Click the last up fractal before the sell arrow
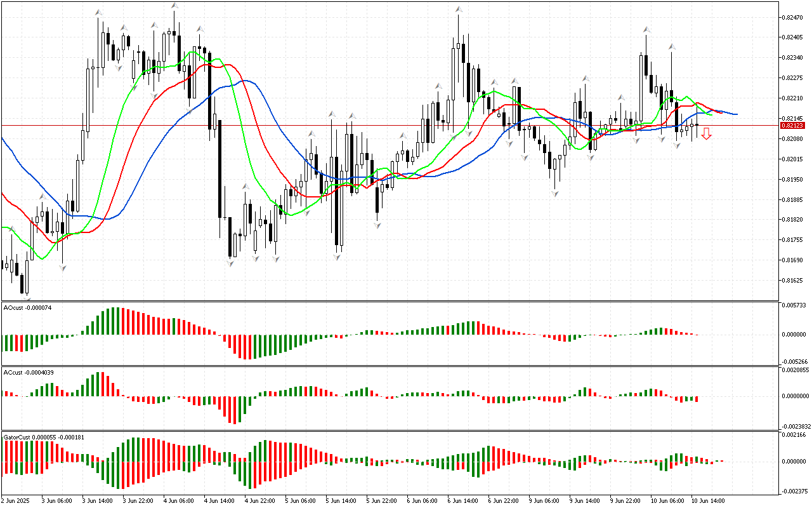 (671, 46)
